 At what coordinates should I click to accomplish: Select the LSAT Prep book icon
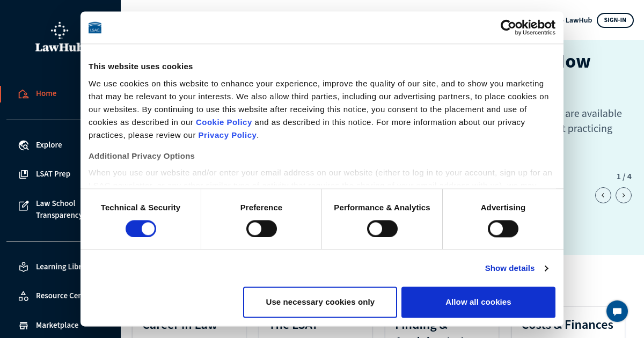click(24, 174)
